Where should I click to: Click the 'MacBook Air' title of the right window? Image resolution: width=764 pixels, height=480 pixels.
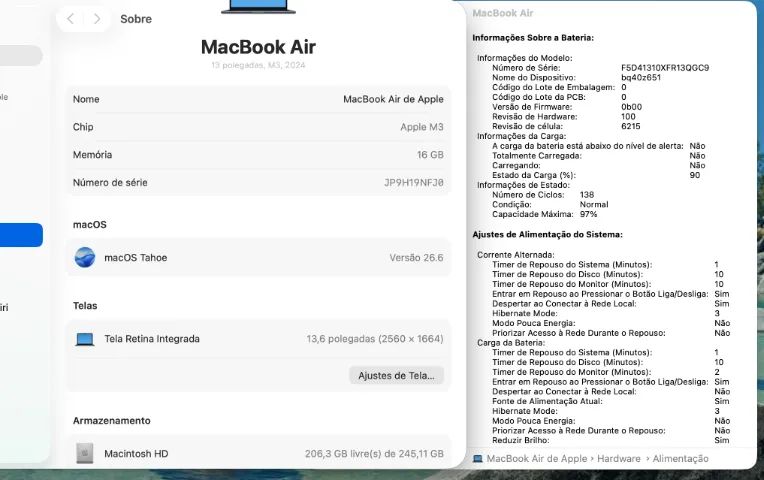pyautogui.click(x=502, y=13)
